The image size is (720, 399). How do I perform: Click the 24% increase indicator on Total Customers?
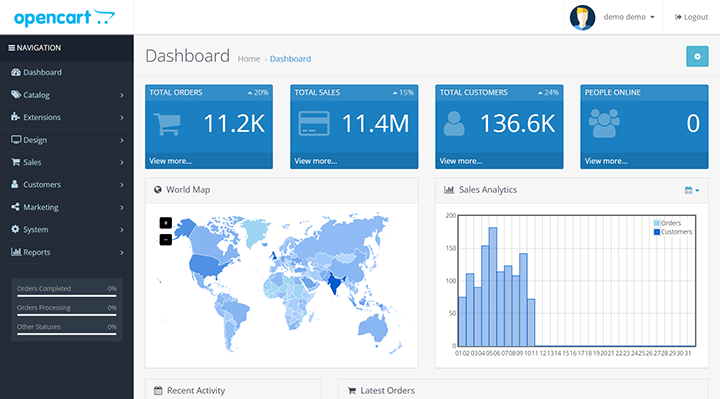tap(548, 92)
